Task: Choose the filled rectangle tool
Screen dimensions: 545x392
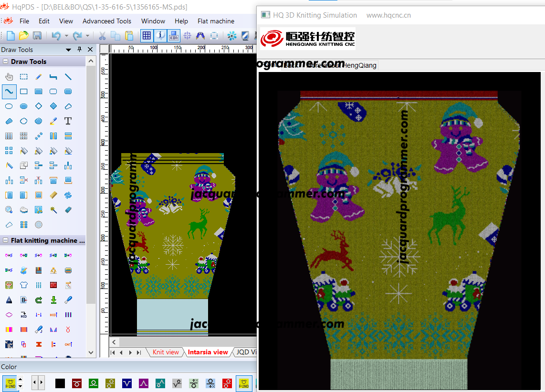Action: point(39,92)
